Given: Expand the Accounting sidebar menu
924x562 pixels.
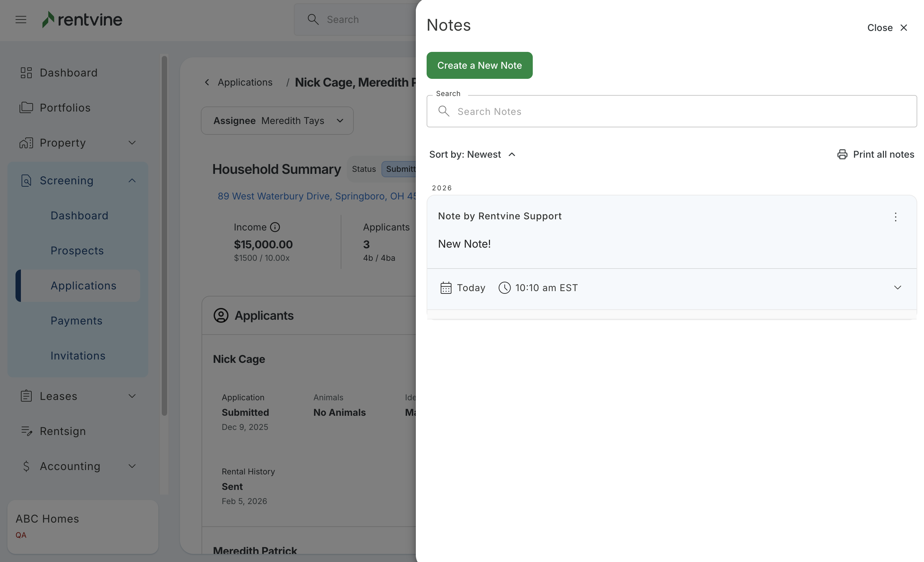Looking at the screenshot, I should pos(132,466).
